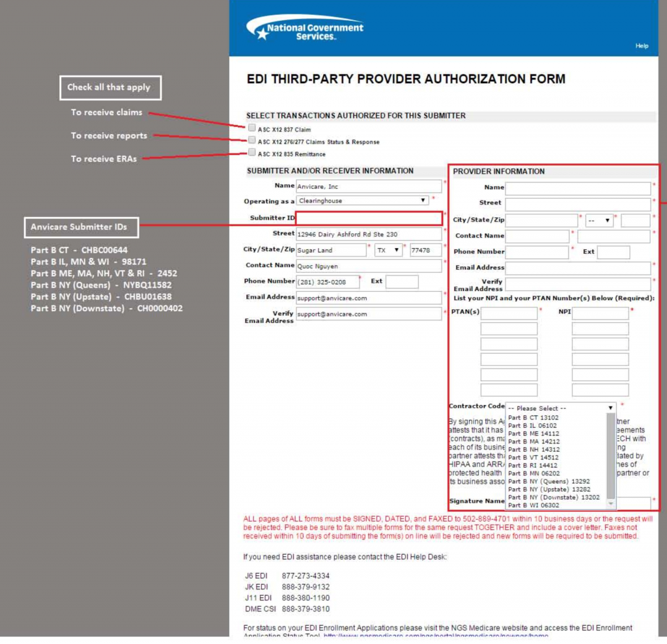
Task: Check ASC X12 276/277 Claims Status & Response
Action: coord(252,140)
